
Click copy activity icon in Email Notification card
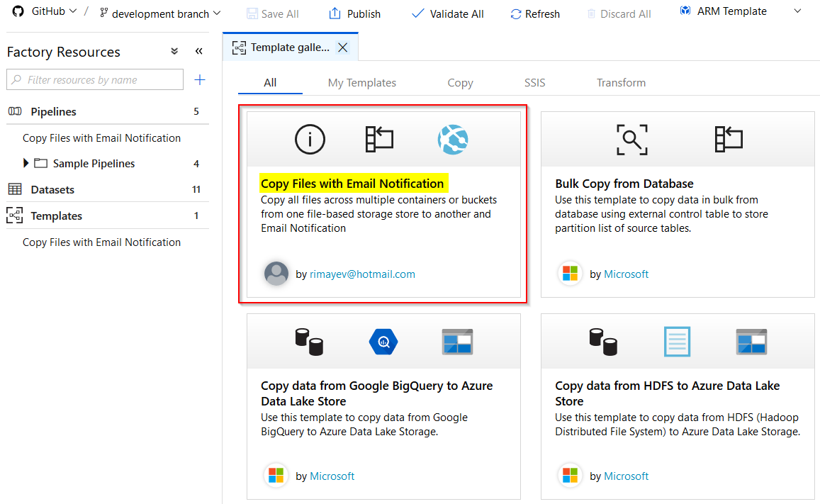tap(380, 140)
